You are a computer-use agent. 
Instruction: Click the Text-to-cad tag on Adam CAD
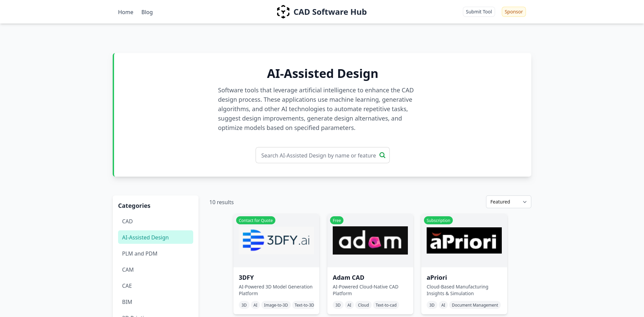click(x=386, y=305)
